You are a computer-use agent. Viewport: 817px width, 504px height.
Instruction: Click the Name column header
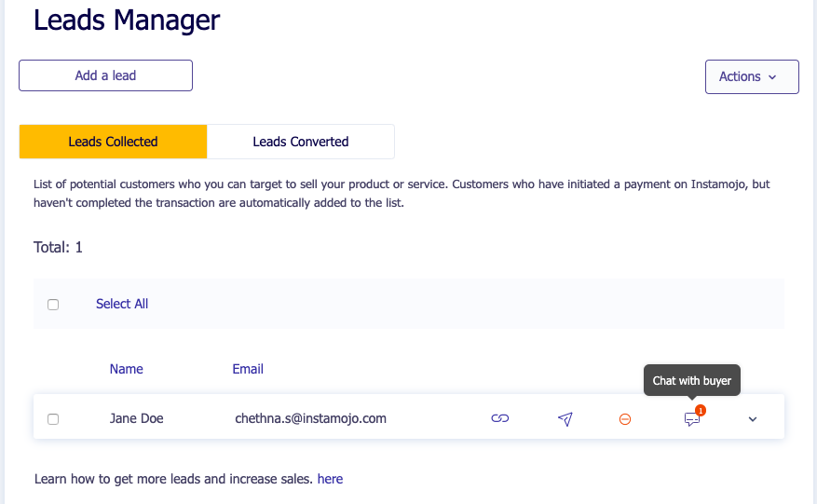[127, 369]
